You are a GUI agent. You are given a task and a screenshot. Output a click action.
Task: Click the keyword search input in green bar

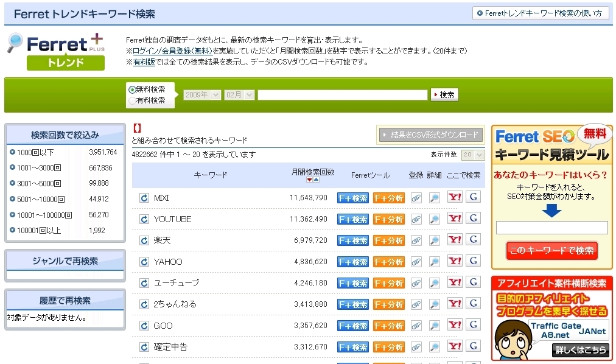click(x=343, y=94)
